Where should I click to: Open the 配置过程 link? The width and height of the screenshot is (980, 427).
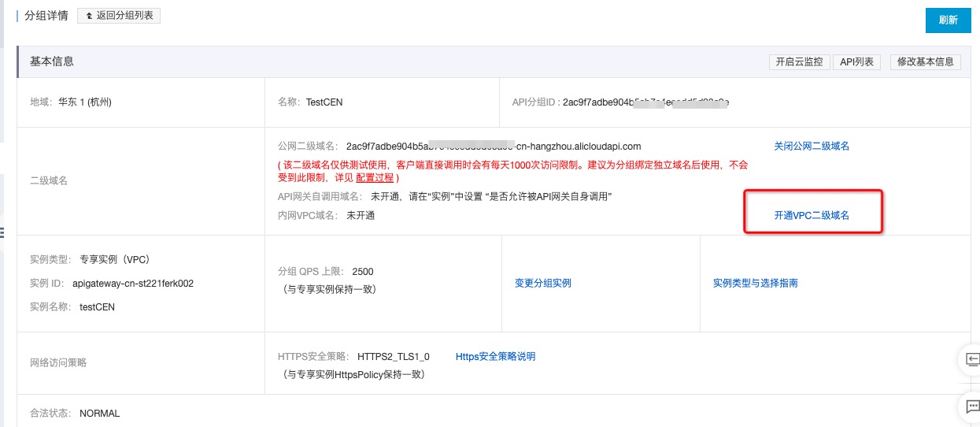(375, 179)
